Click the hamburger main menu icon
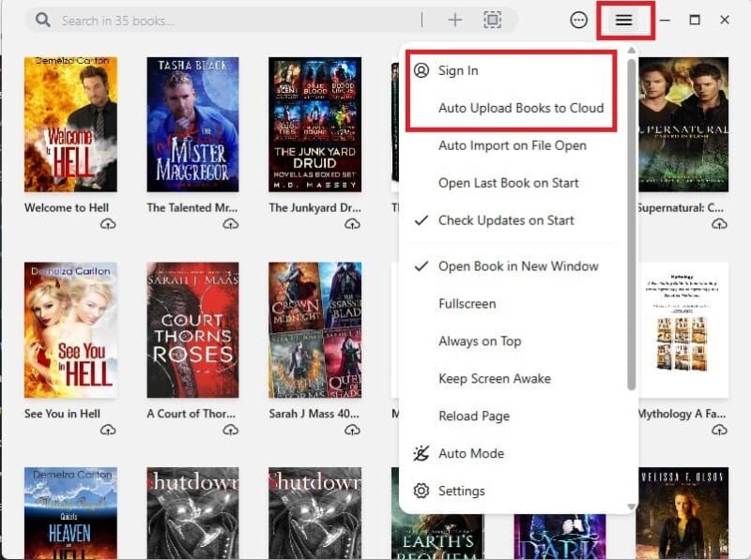751x560 pixels. [622, 19]
